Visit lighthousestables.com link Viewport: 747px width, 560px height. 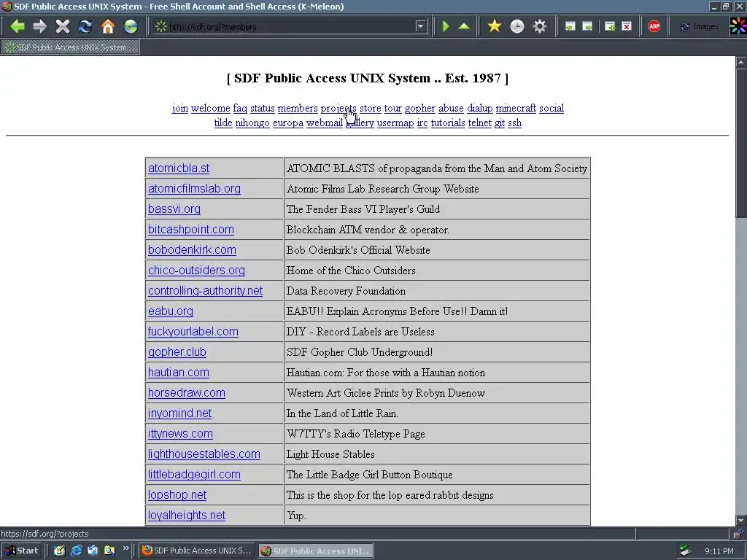point(204,454)
